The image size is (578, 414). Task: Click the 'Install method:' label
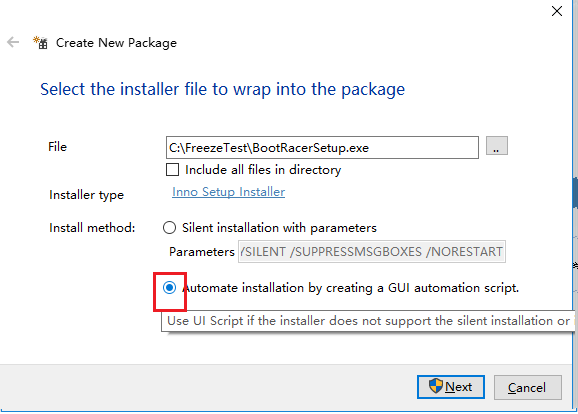(92, 228)
